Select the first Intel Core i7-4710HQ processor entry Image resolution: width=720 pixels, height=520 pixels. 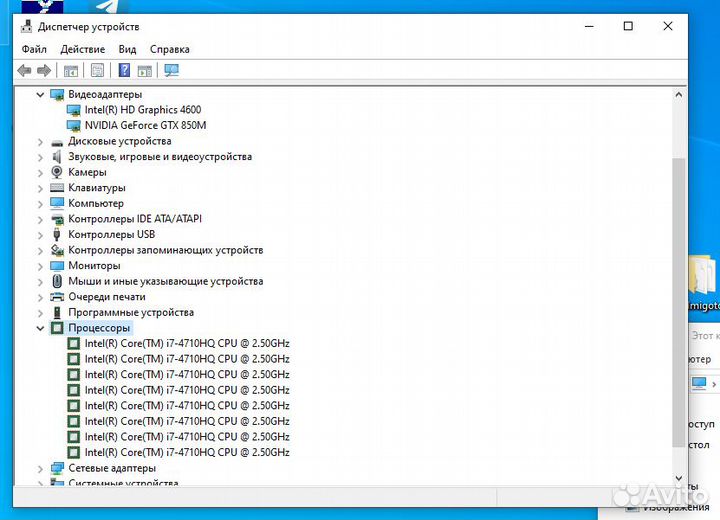click(186, 343)
